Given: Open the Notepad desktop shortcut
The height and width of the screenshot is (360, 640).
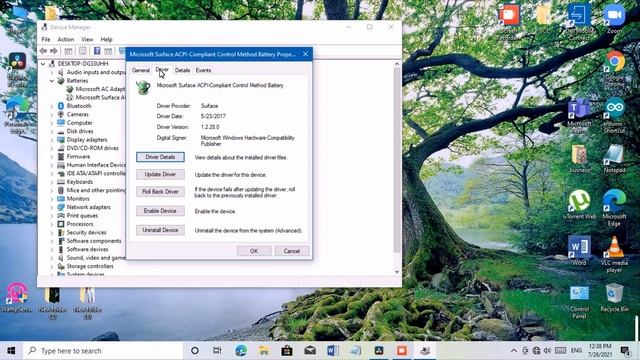Looking at the screenshot, I should [614, 156].
